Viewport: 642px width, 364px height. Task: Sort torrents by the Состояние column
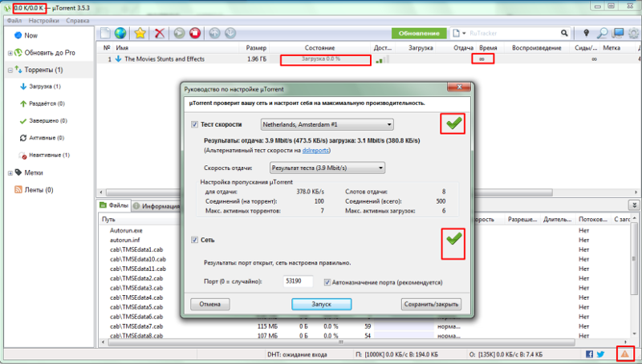319,48
